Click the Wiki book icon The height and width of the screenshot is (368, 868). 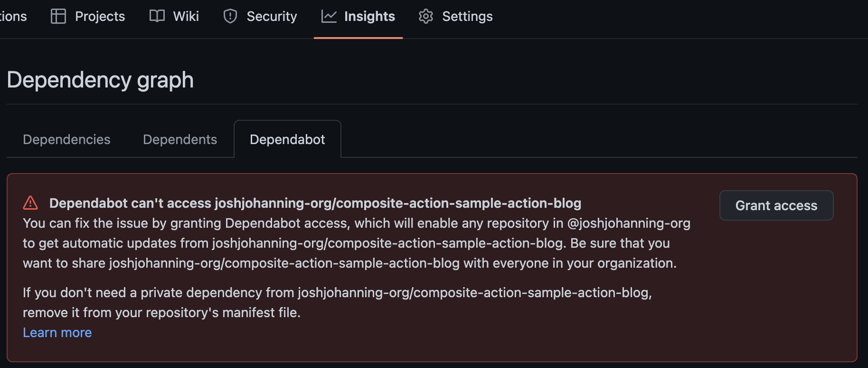pyautogui.click(x=157, y=16)
